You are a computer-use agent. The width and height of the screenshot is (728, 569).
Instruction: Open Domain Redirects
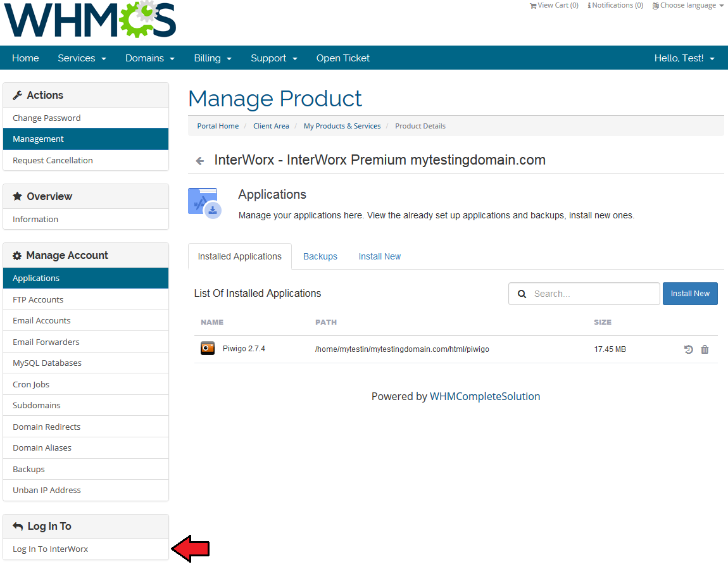point(86,427)
